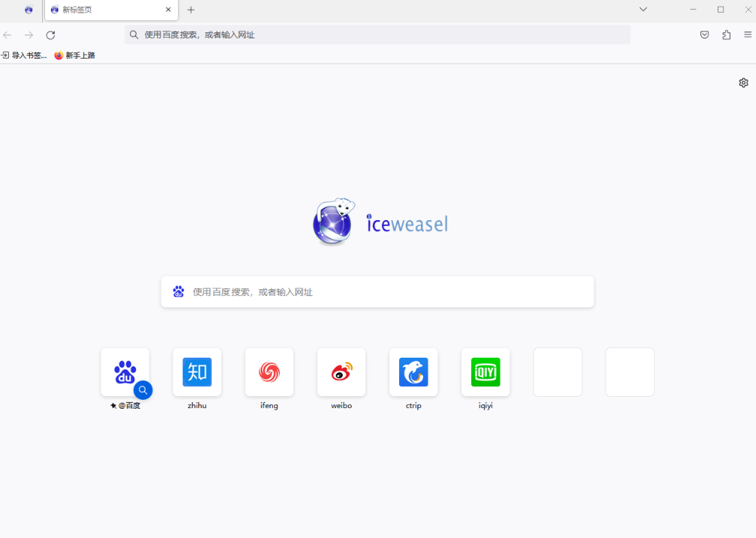Image resolution: width=756 pixels, height=538 pixels.
Task: Open new tab page settings gear
Action: pos(743,83)
